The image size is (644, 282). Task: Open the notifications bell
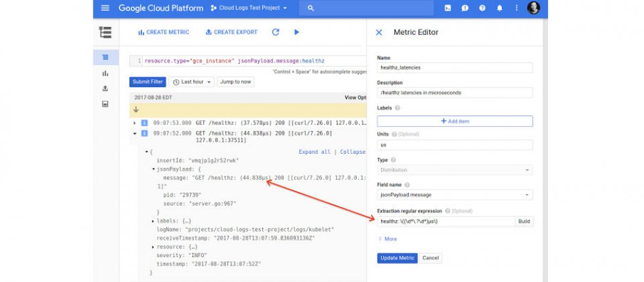[x=499, y=8]
